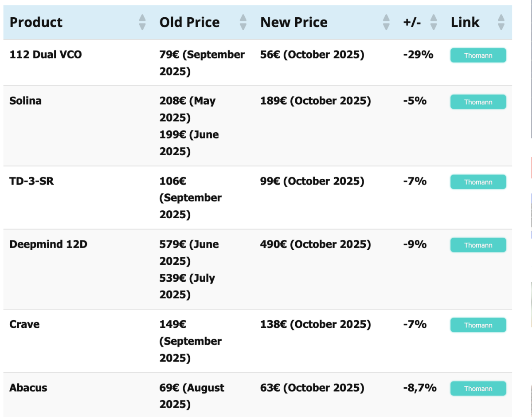Screen dimensions: 532x417
Task: Open Thomann link for 112 Dual VCO
Action: coord(478,55)
